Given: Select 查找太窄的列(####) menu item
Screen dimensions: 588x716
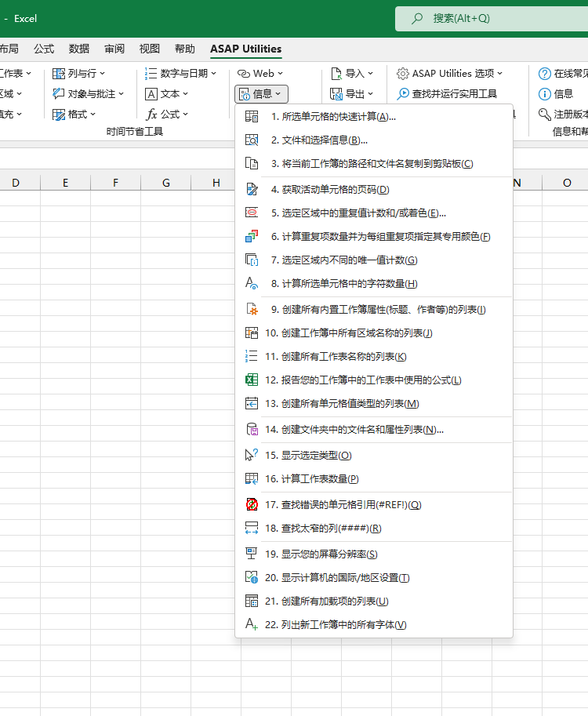Looking at the screenshot, I should [x=374, y=529].
